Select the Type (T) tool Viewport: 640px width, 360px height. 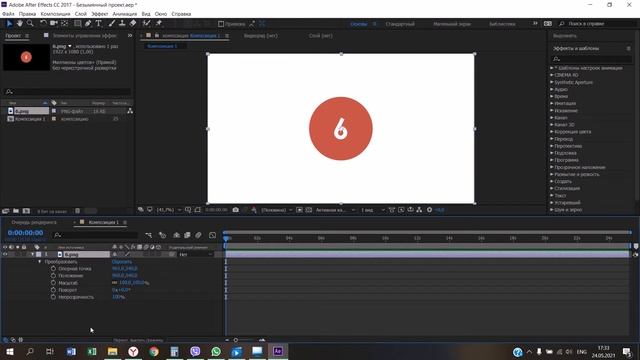click(x=98, y=24)
